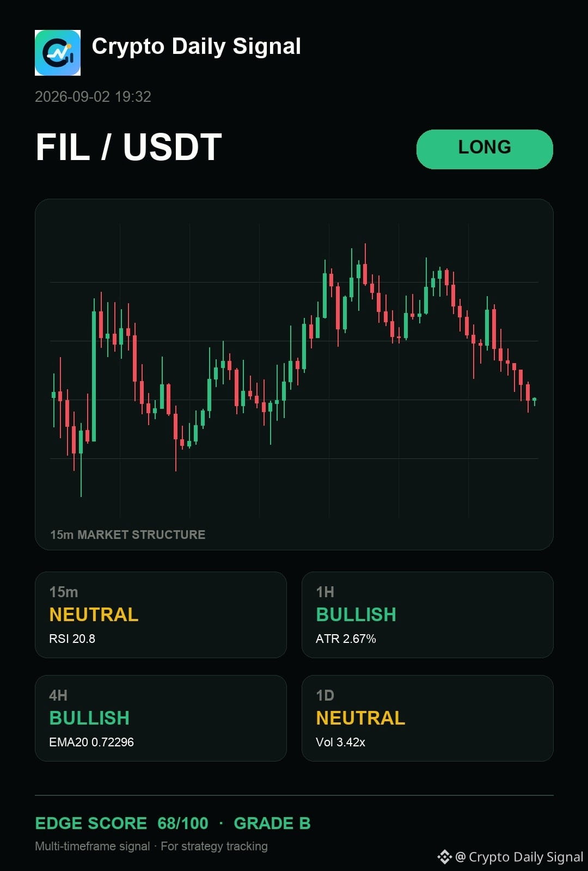Image resolution: width=588 pixels, height=871 pixels.
Task: Click the RSI 20.8 reading
Action: pos(72,639)
